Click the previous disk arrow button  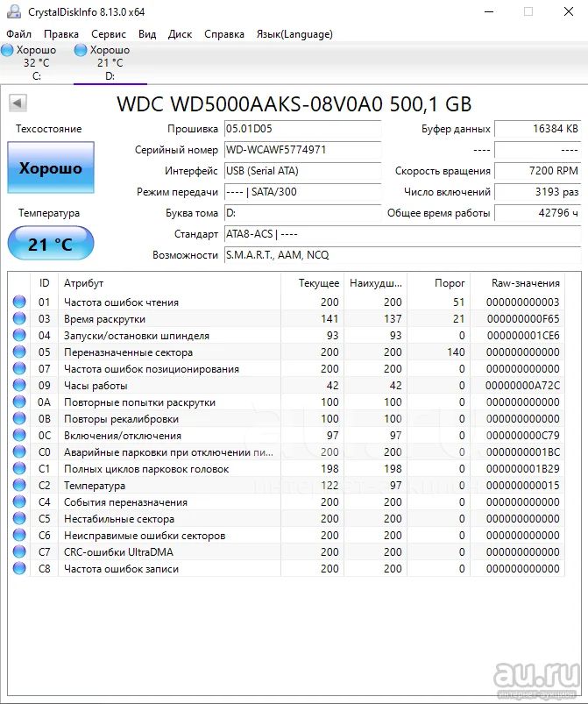click(18, 103)
